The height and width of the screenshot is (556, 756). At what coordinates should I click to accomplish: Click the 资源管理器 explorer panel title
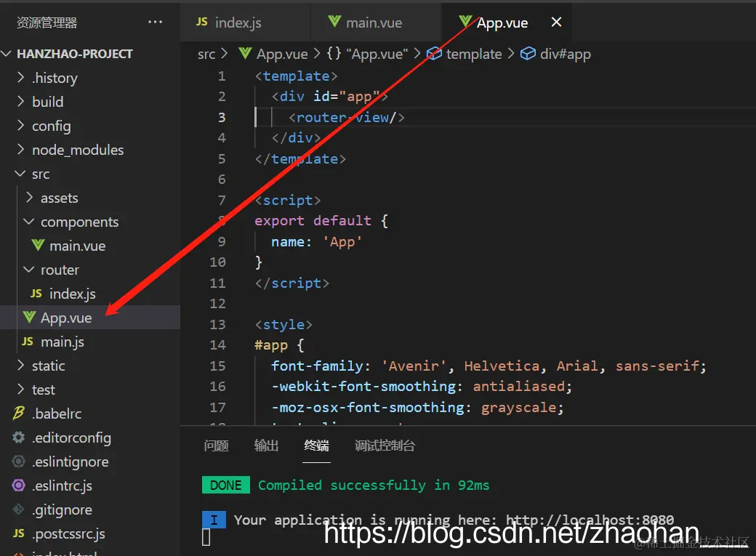coord(47,23)
